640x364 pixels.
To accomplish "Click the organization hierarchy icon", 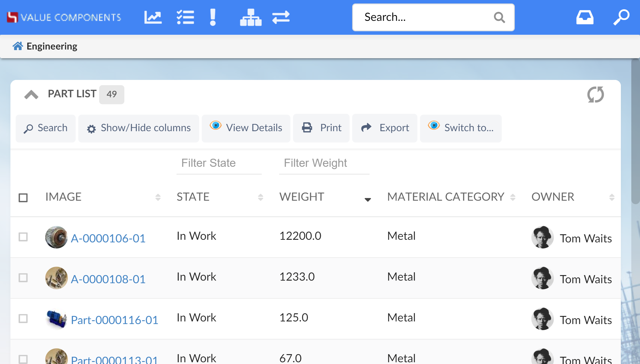I will (x=250, y=17).
